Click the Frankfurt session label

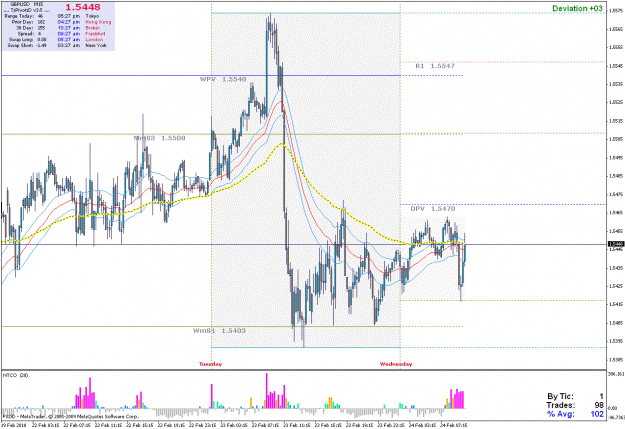pos(95,34)
